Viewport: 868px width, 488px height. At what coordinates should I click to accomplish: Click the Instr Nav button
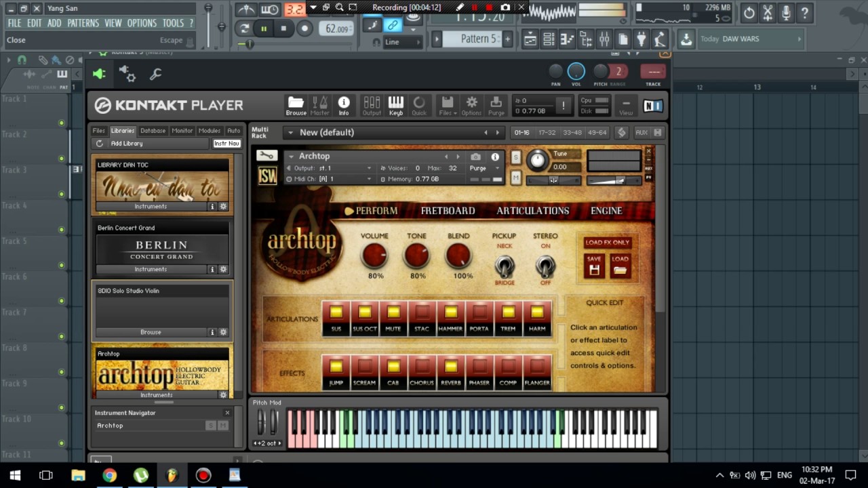226,144
